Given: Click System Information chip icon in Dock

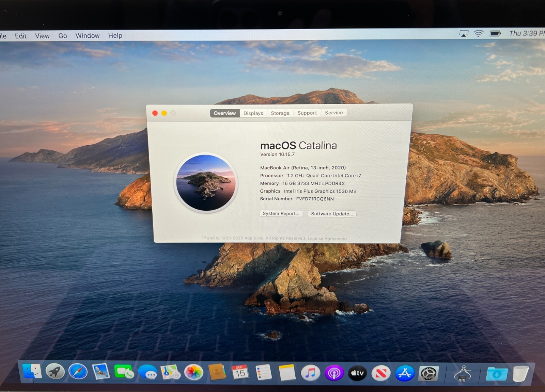Looking at the screenshot, I should click(x=463, y=374).
